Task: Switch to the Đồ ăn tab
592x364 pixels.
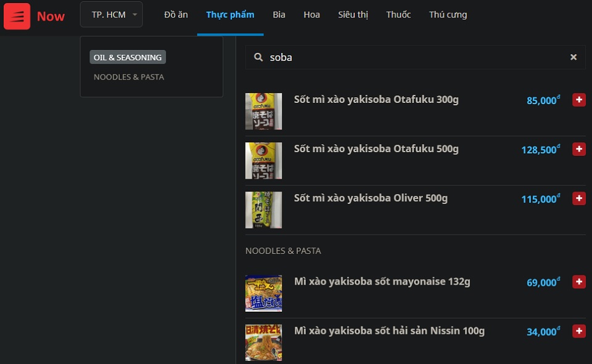Action: point(176,15)
